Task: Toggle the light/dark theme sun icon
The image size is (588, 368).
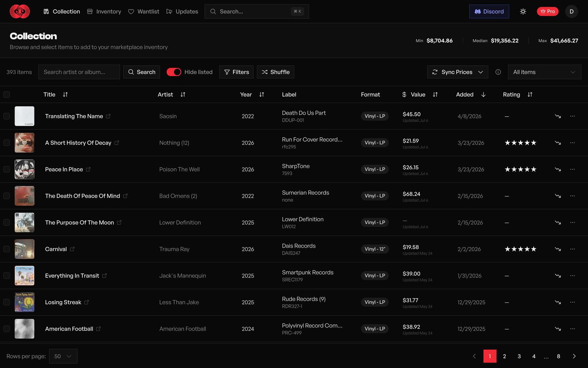Action: click(x=523, y=11)
